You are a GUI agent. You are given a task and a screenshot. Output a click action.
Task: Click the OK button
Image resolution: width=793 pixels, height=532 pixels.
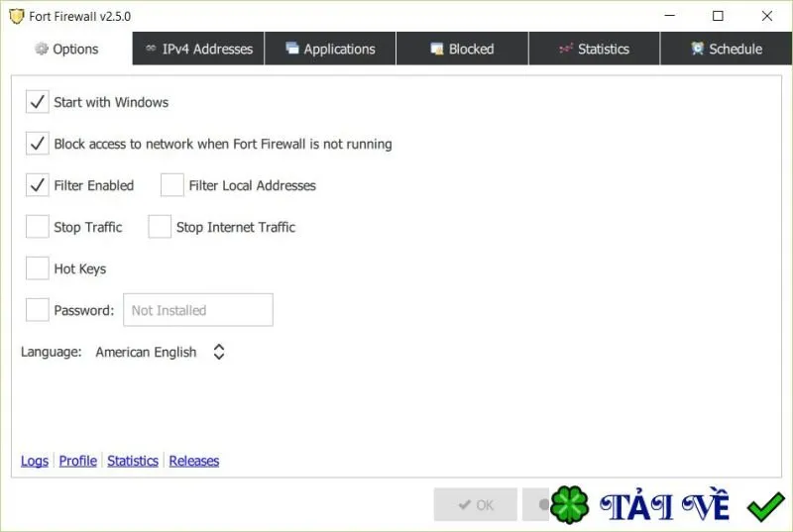tap(476, 504)
